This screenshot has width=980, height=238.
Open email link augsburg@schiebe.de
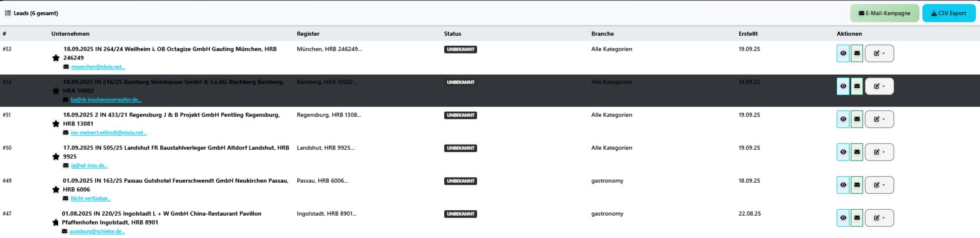pos(98,232)
